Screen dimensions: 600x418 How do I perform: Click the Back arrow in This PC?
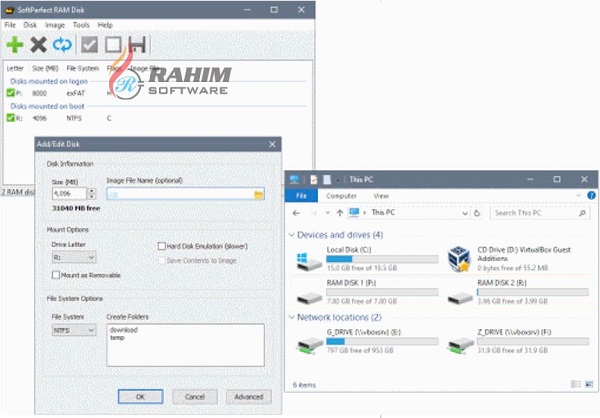[x=296, y=213]
